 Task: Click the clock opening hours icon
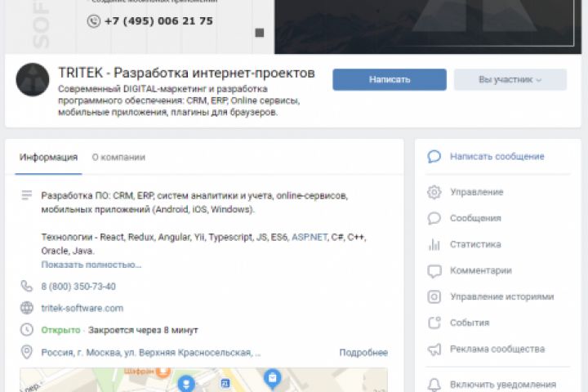(27, 330)
